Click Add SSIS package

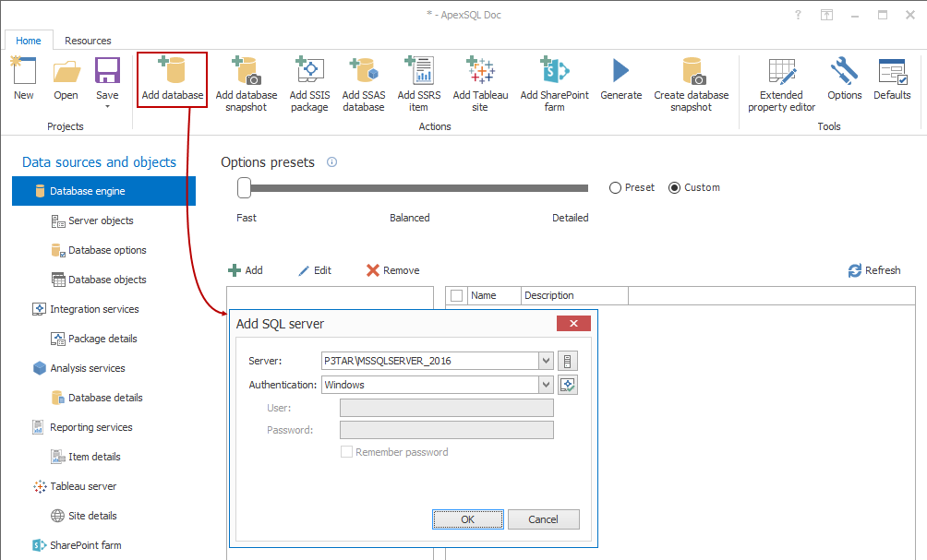pyautogui.click(x=309, y=84)
